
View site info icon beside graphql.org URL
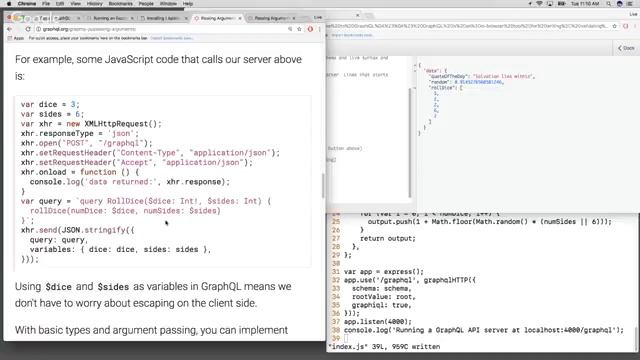click(x=38, y=29)
